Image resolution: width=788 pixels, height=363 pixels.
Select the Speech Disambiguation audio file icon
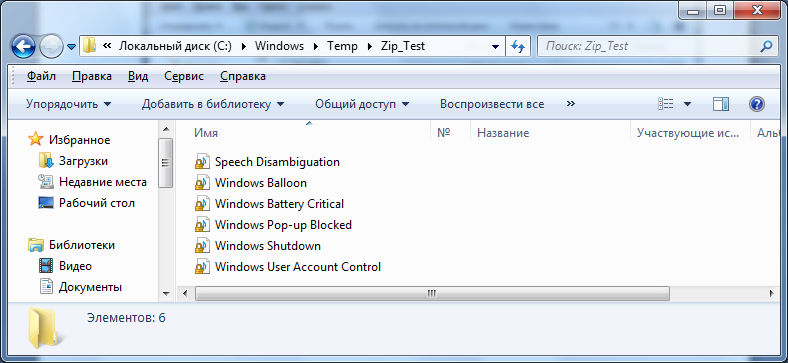pos(202,162)
